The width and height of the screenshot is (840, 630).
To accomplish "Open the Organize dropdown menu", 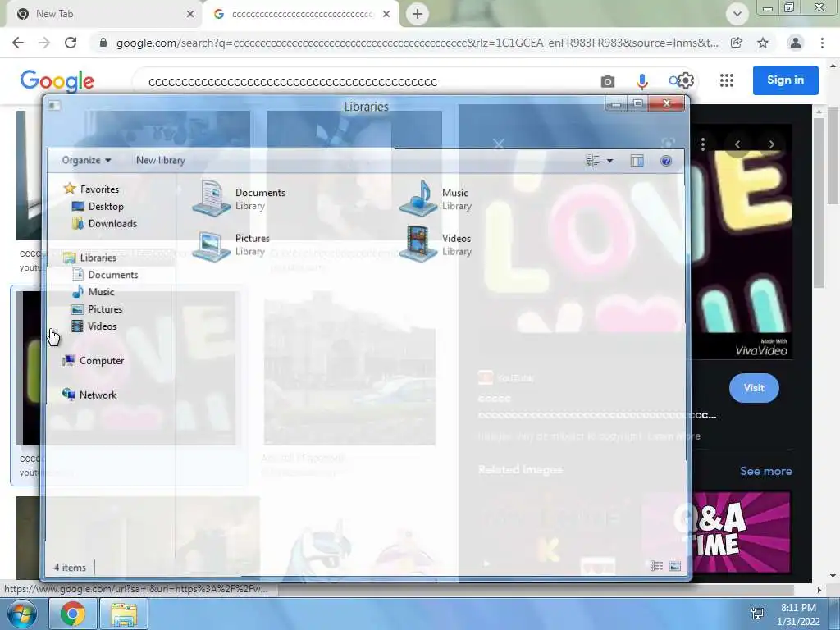I will (86, 160).
